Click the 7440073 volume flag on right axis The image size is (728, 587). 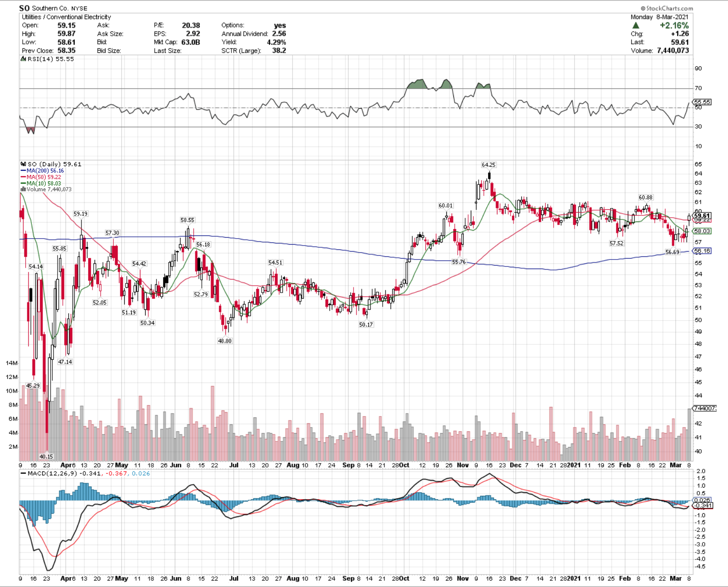(x=704, y=408)
